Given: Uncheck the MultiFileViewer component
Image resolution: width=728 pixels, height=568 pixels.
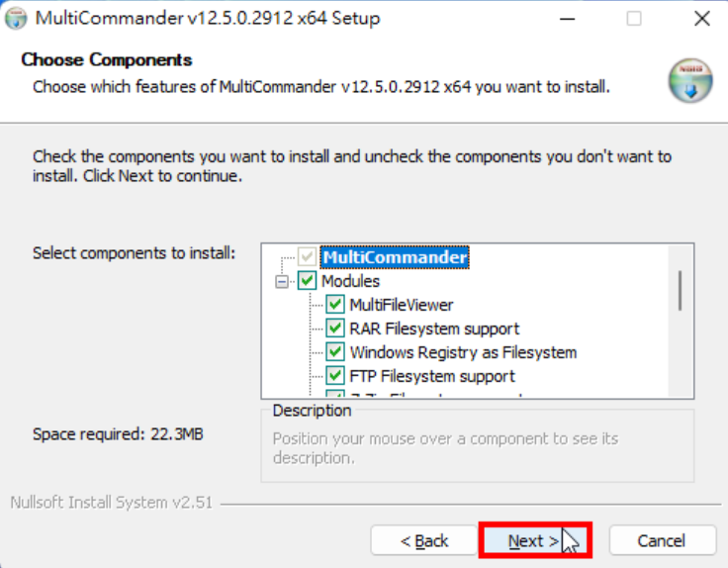Looking at the screenshot, I should pyautogui.click(x=334, y=305).
